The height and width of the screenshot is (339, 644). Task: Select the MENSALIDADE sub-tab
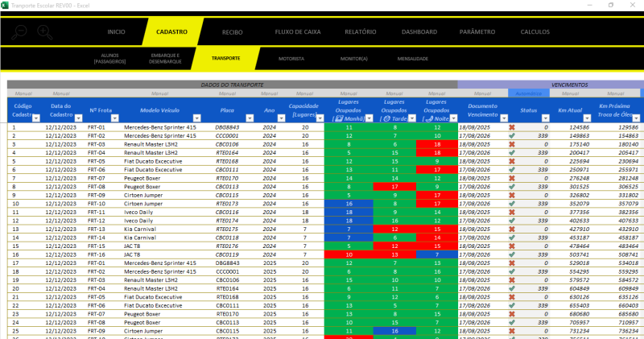[x=413, y=59]
